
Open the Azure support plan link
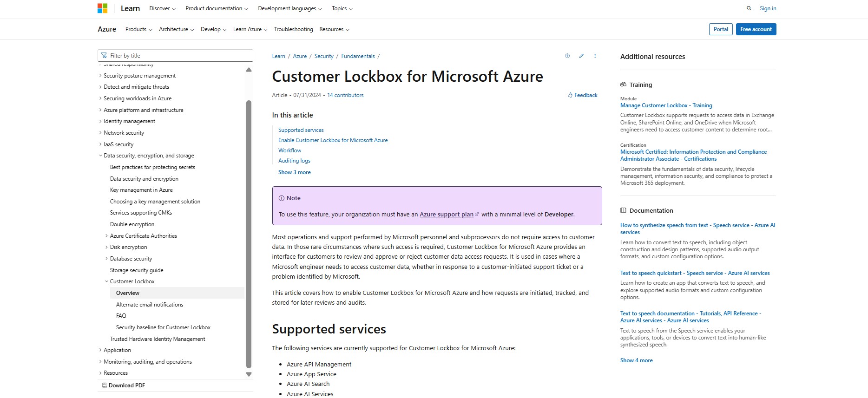446,215
